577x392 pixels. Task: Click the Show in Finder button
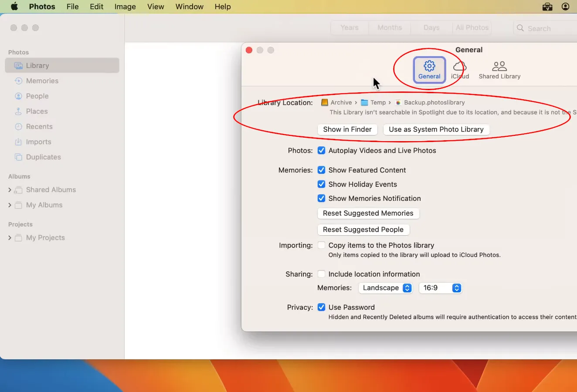coord(347,129)
